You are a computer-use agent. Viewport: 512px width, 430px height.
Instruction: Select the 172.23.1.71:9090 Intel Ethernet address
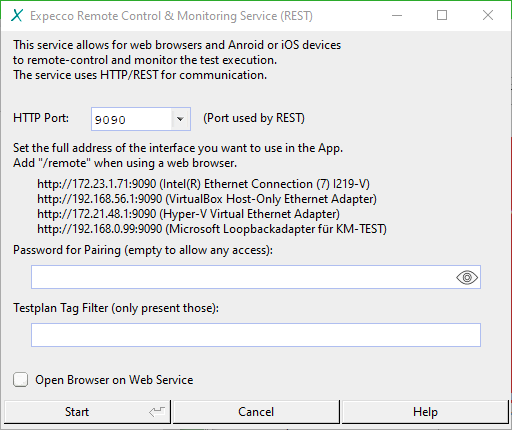203,184
